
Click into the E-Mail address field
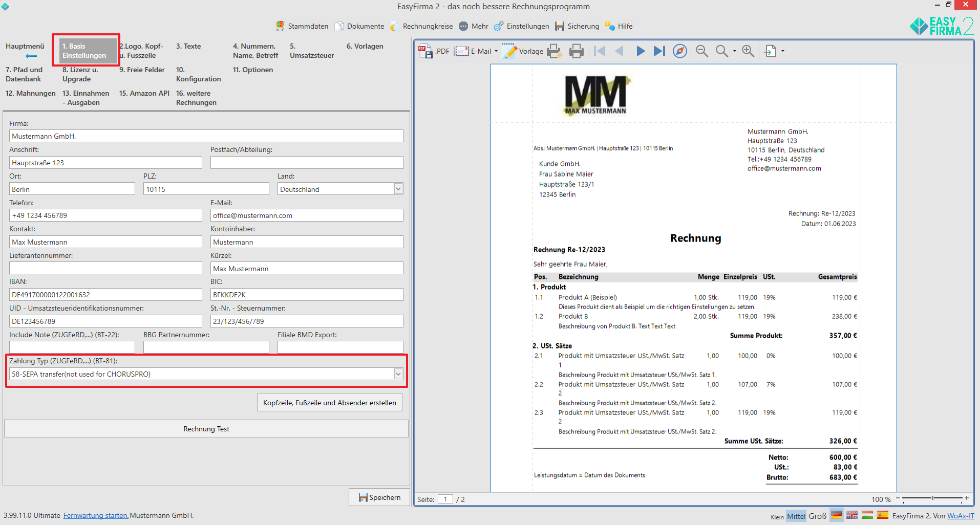(307, 215)
